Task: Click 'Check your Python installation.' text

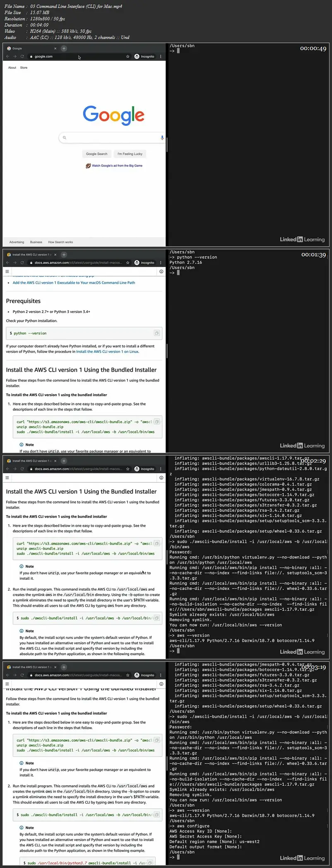Action: coord(32,321)
